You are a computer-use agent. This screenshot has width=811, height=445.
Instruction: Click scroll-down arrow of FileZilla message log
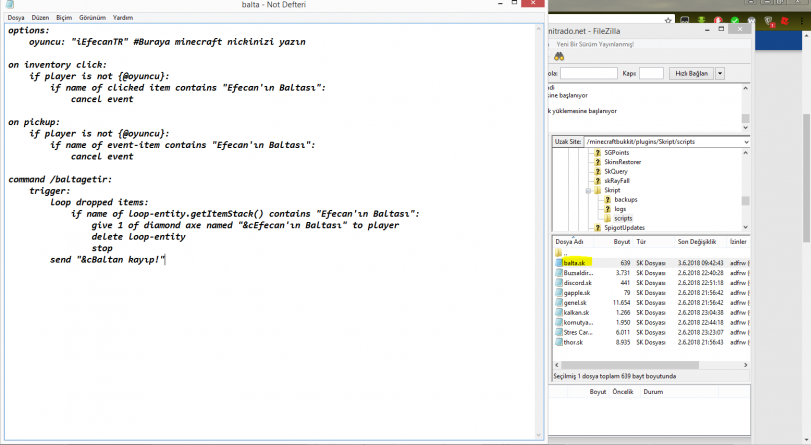(x=745, y=128)
